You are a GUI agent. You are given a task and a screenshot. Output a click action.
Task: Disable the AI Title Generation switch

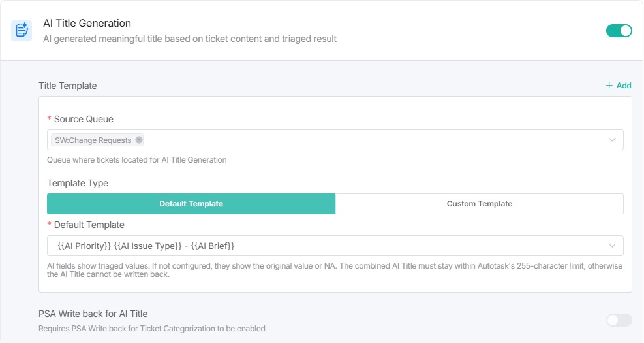(619, 31)
